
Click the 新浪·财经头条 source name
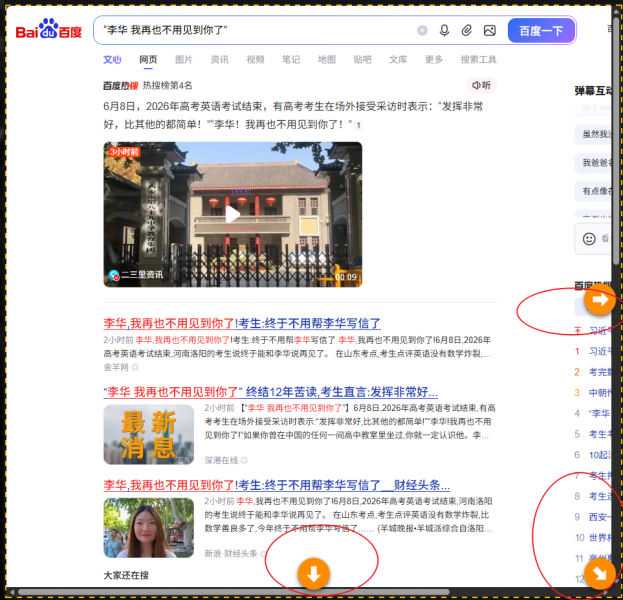231,554
